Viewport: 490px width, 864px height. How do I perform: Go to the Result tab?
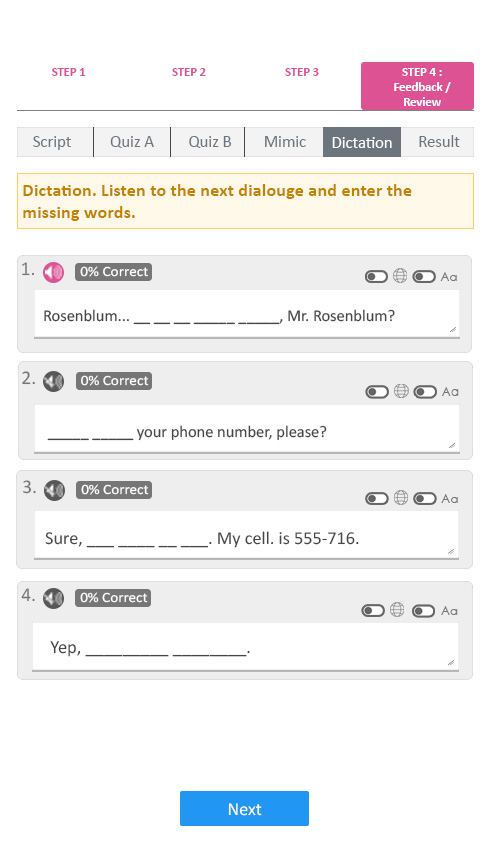pyautogui.click(x=438, y=142)
